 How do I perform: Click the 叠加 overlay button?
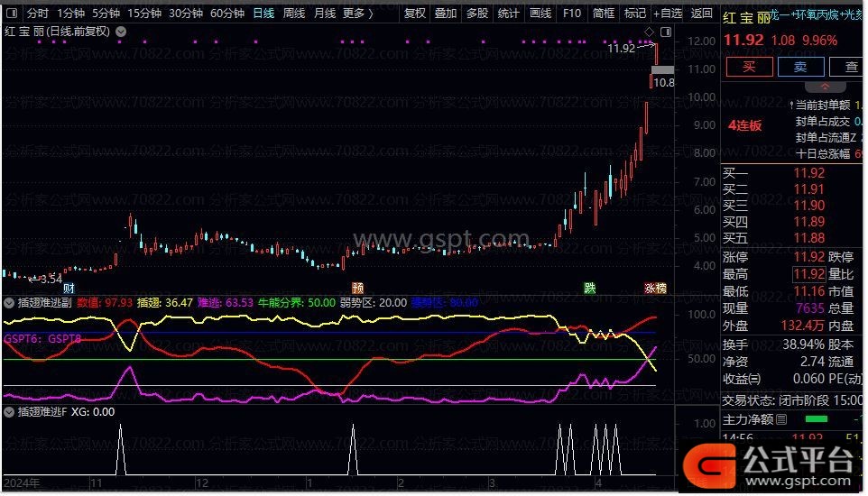446,13
